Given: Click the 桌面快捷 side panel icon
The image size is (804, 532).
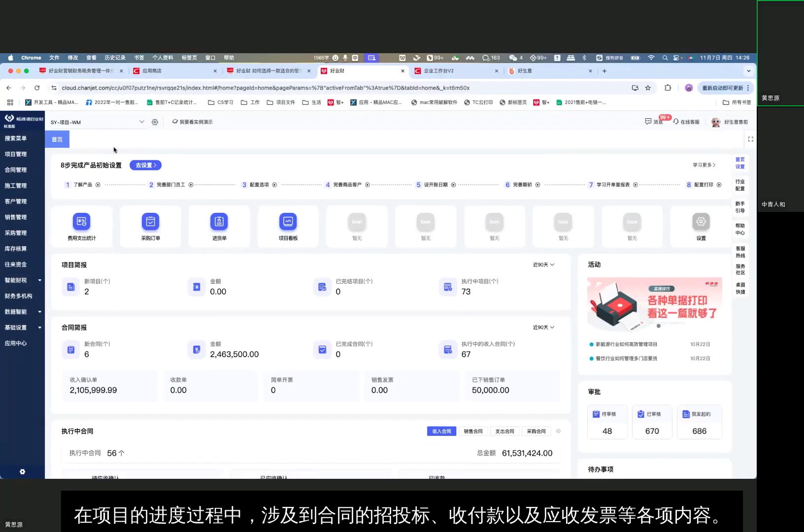Looking at the screenshot, I should tap(740, 289).
